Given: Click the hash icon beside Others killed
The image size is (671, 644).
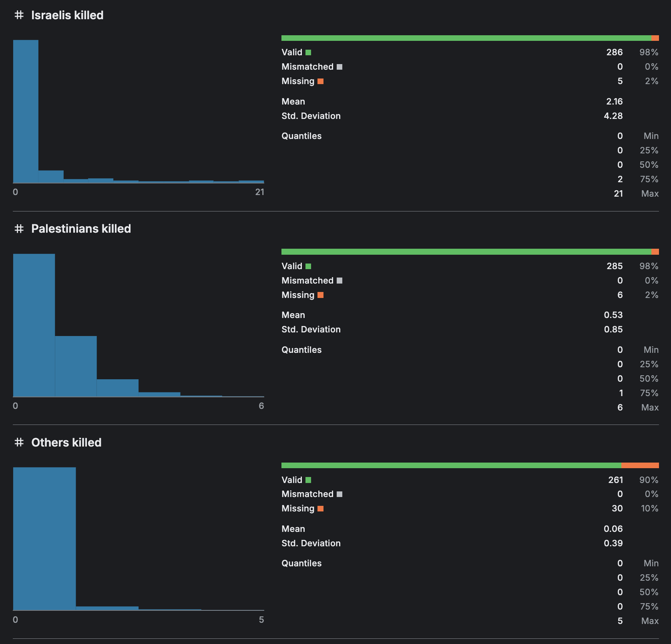Looking at the screenshot, I should [19, 442].
